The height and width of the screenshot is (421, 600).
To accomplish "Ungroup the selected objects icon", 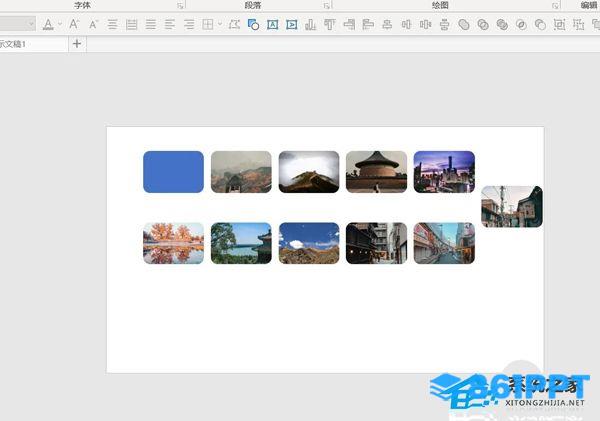I will [578, 24].
